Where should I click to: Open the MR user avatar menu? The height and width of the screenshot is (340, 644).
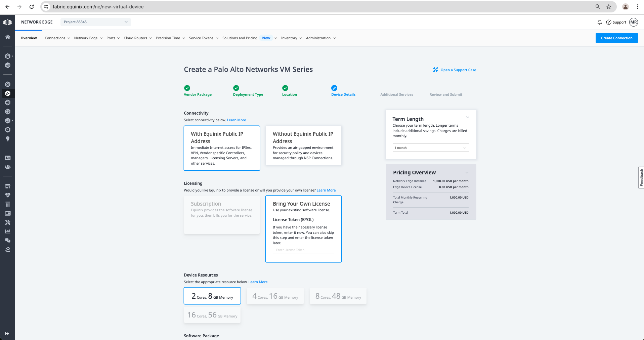click(634, 22)
